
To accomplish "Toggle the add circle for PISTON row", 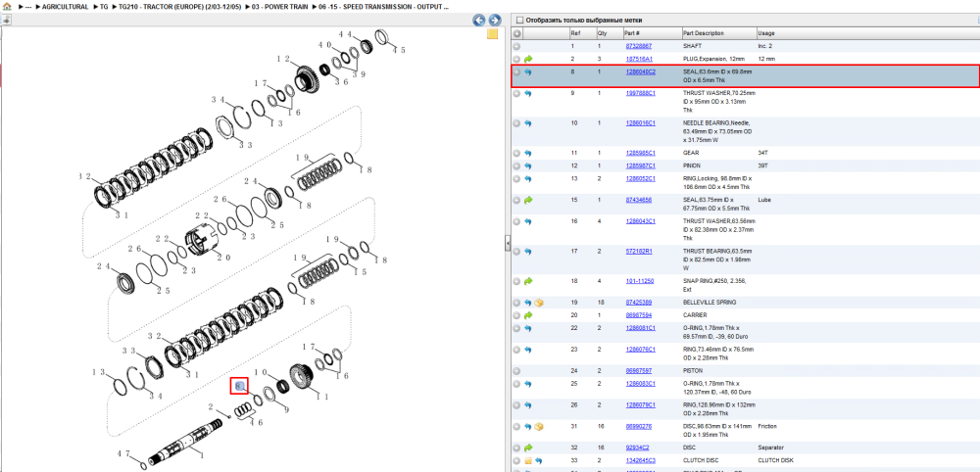I will [516, 371].
